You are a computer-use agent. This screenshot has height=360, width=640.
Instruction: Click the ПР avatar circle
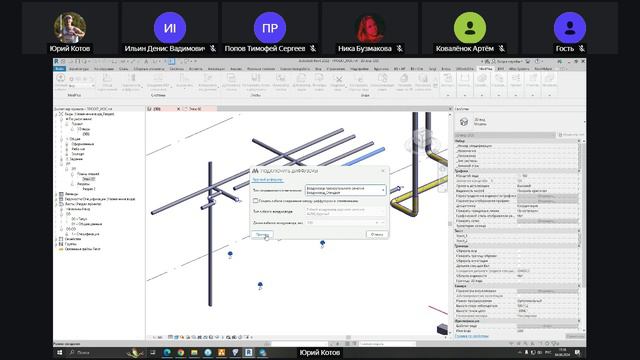click(270, 28)
